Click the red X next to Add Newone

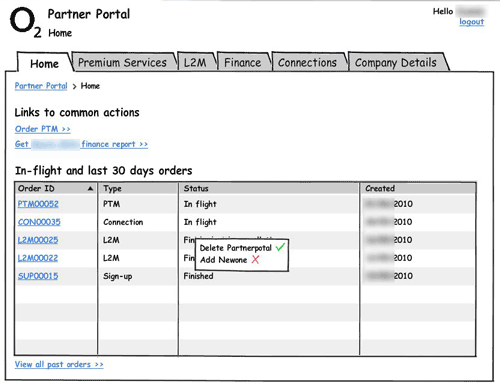255,259
